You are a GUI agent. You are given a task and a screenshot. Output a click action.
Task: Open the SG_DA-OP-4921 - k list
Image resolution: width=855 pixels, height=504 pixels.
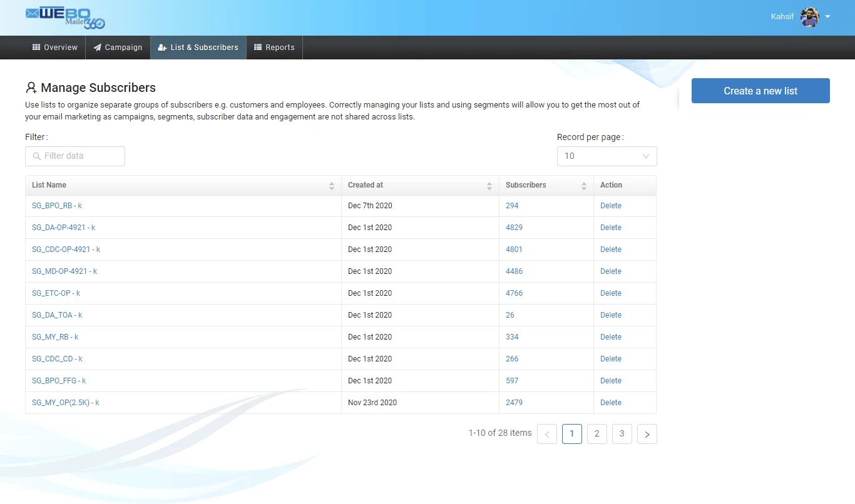point(63,228)
